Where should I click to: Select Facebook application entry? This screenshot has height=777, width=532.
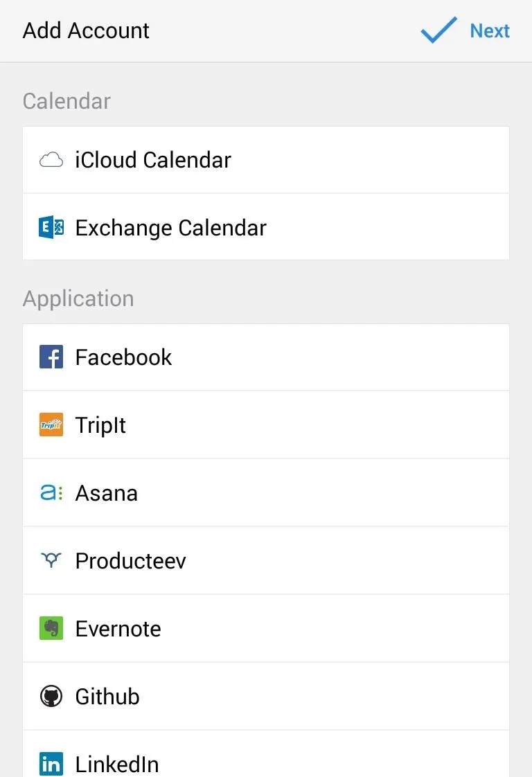pyautogui.click(x=266, y=357)
